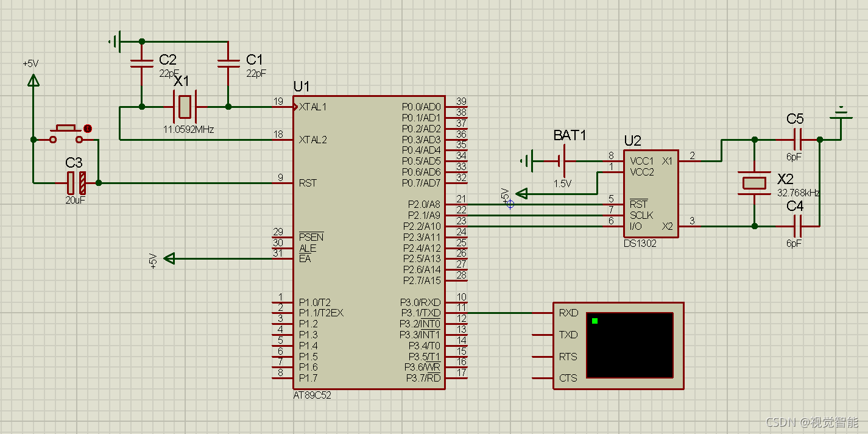Click the XTAL2 pin label on U1

pyautogui.click(x=312, y=140)
